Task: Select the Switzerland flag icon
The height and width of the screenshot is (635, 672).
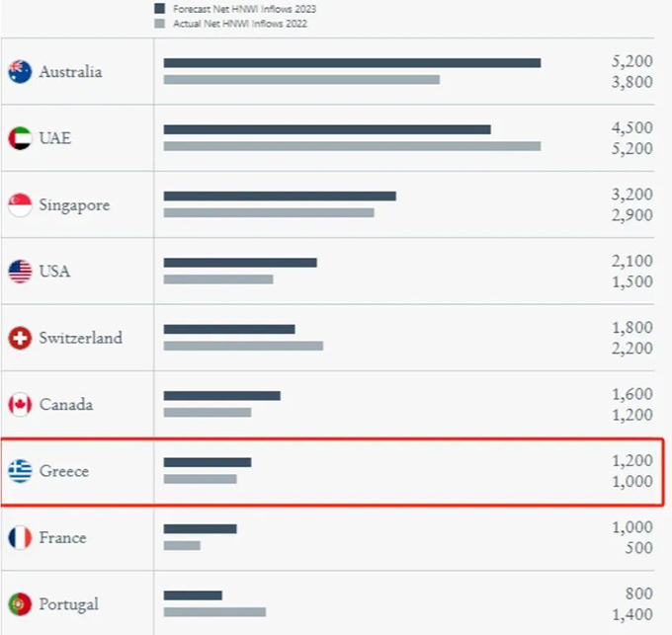Action: (x=20, y=338)
